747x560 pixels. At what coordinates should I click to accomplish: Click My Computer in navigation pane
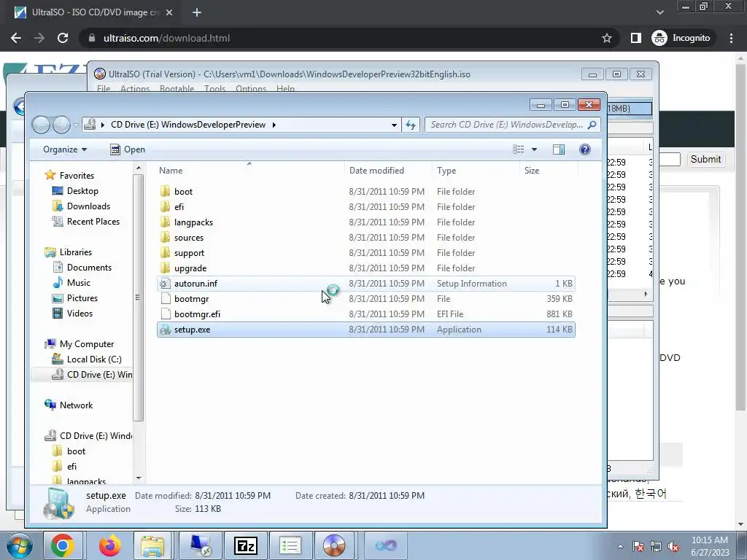point(86,344)
